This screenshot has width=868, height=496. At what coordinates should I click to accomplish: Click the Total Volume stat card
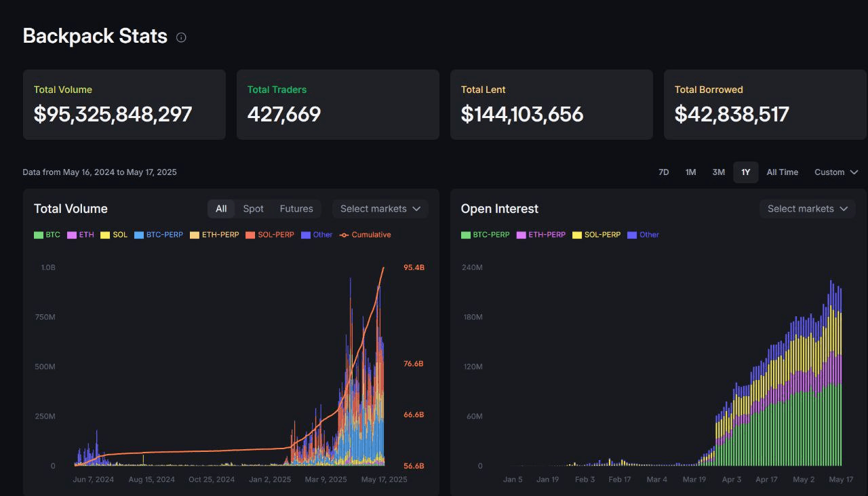coord(124,104)
